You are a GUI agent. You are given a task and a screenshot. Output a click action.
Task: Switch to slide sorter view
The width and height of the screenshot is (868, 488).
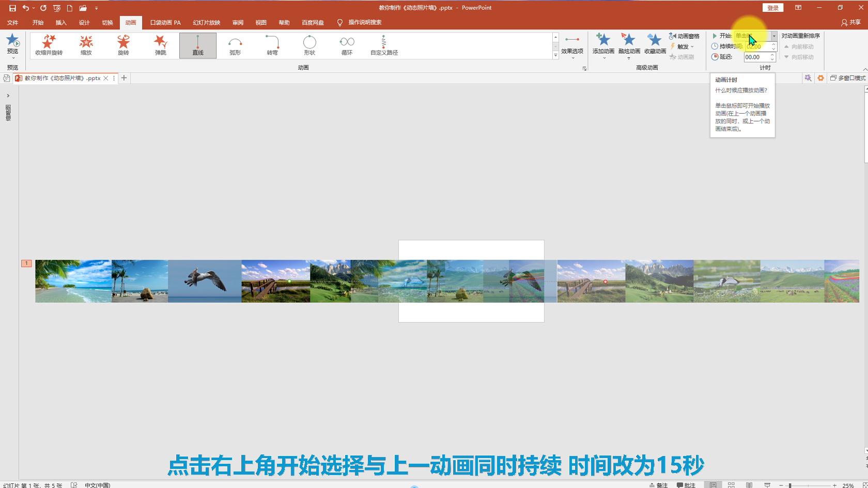pos(731,485)
